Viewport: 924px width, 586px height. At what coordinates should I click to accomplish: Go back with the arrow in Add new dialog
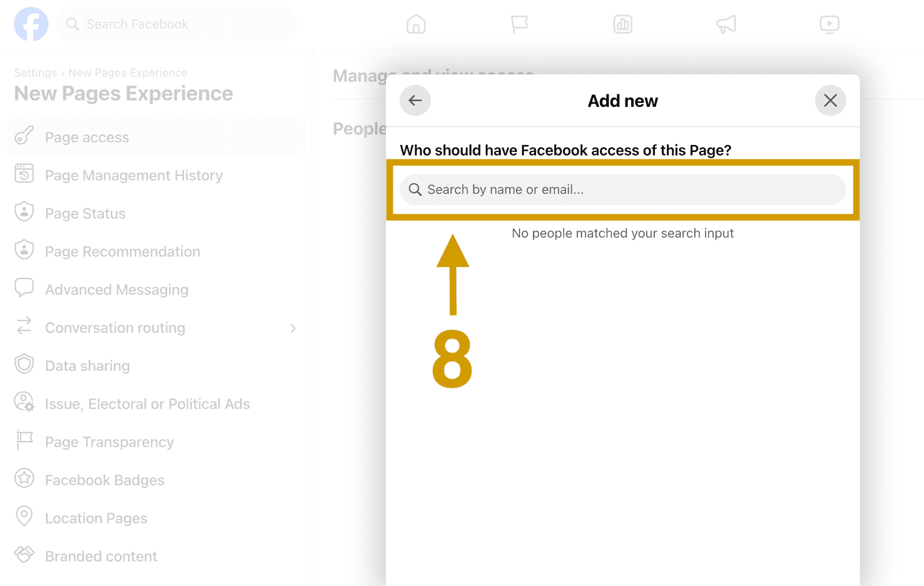point(415,101)
